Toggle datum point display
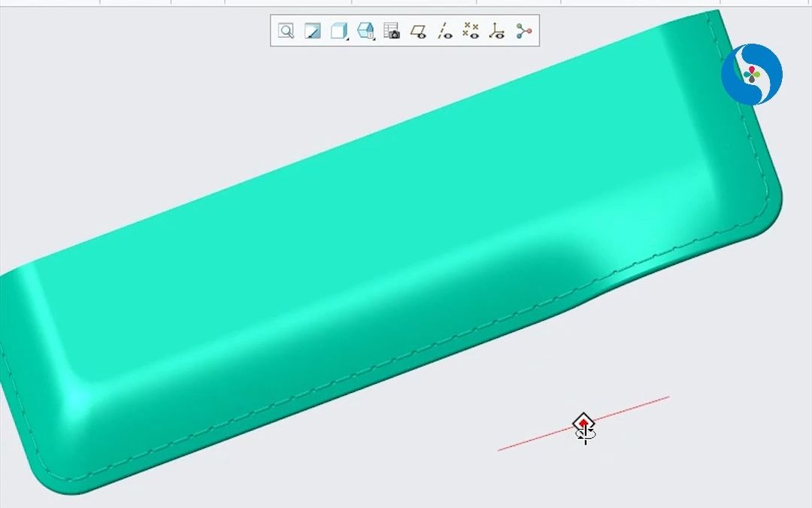 click(471, 31)
